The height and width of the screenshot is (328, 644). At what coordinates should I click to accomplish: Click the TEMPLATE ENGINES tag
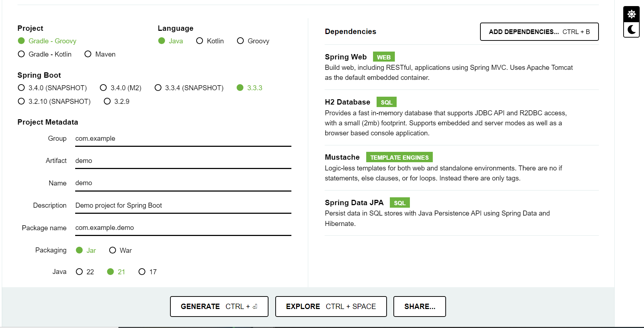coord(400,157)
